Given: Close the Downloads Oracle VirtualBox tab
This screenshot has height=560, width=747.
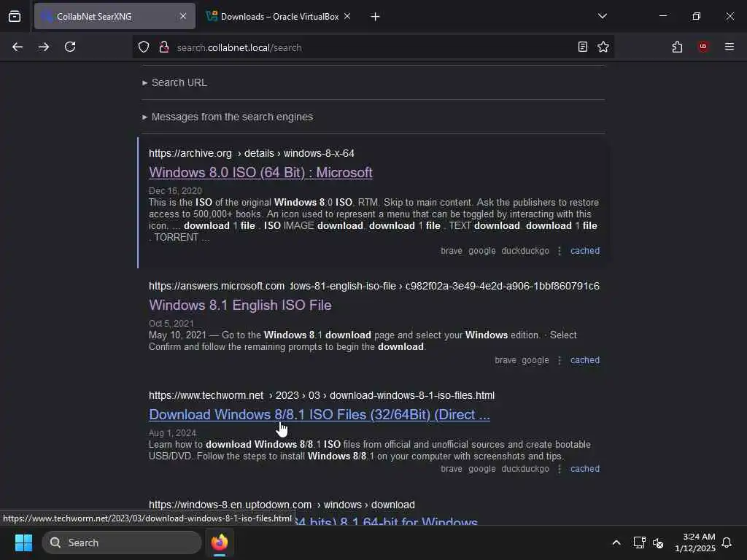Looking at the screenshot, I should [x=347, y=16].
